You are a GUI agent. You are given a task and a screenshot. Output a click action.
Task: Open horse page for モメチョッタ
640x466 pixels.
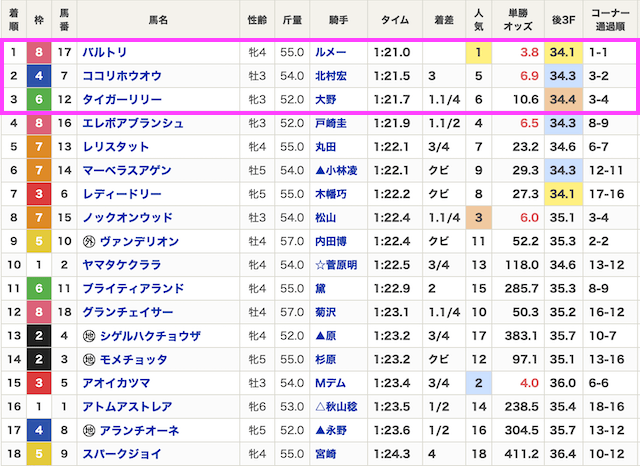133,360
